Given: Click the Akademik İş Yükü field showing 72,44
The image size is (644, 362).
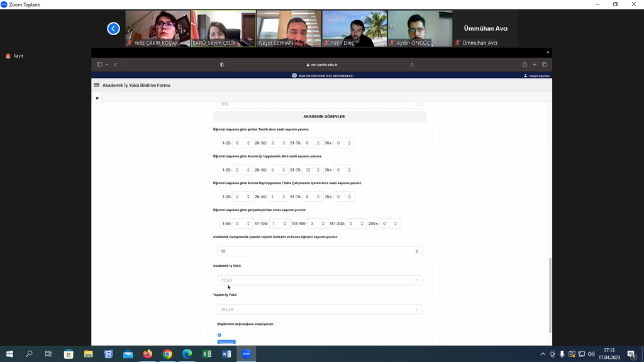Looking at the screenshot, I should click(x=319, y=280).
